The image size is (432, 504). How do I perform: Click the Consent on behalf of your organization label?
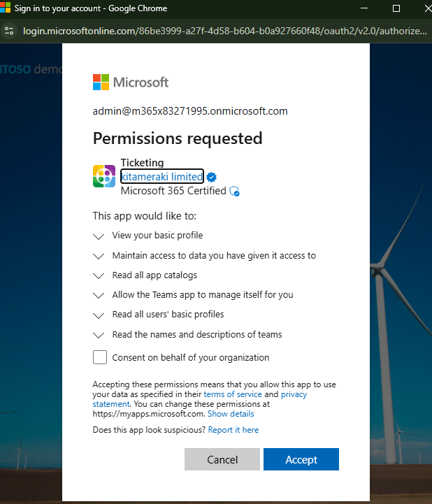tap(191, 357)
